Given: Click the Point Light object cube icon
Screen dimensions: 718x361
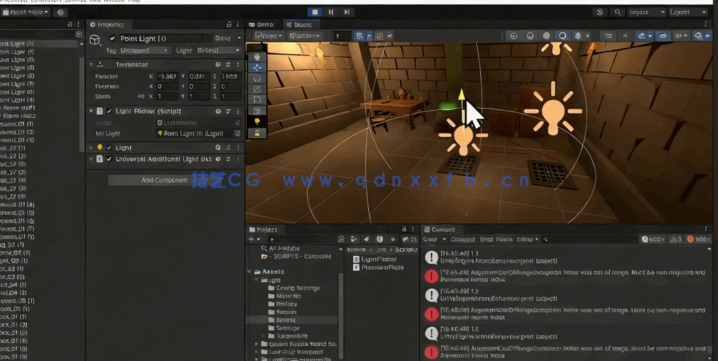Looking at the screenshot, I should [95, 40].
